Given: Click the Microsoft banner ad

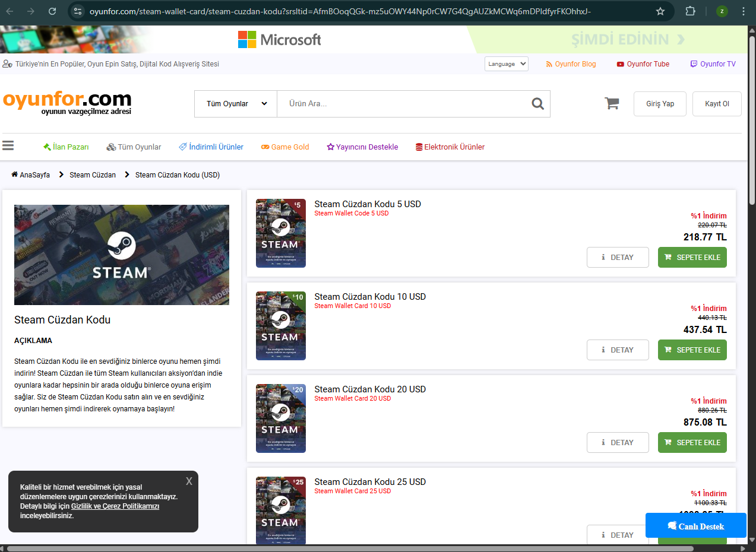Looking at the screenshot, I should tap(279, 40).
